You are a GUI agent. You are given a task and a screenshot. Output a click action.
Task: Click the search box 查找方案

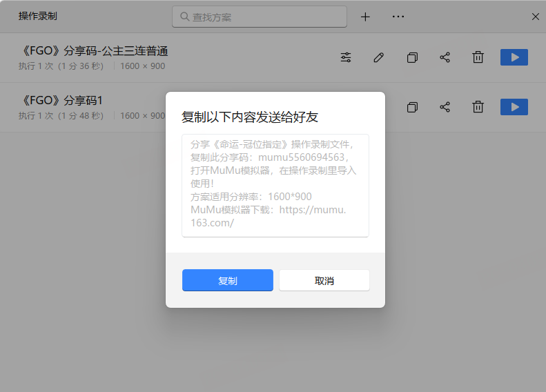point(260,17)
